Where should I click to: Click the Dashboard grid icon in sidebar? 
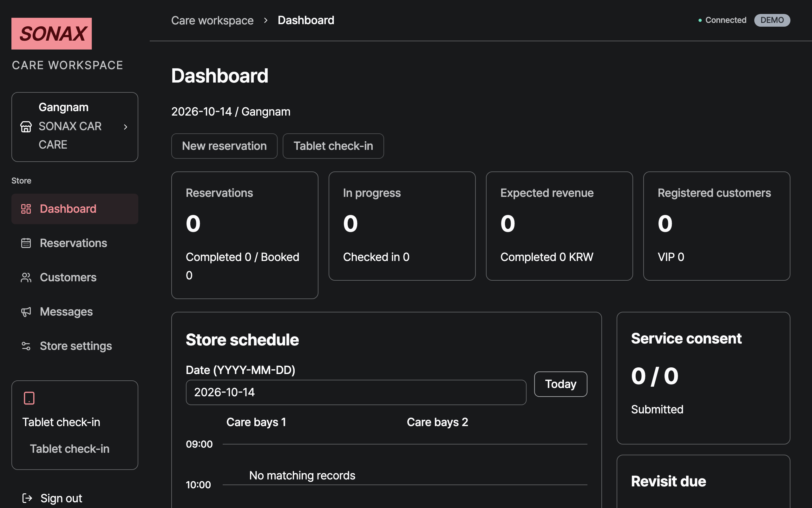(26, 209)
